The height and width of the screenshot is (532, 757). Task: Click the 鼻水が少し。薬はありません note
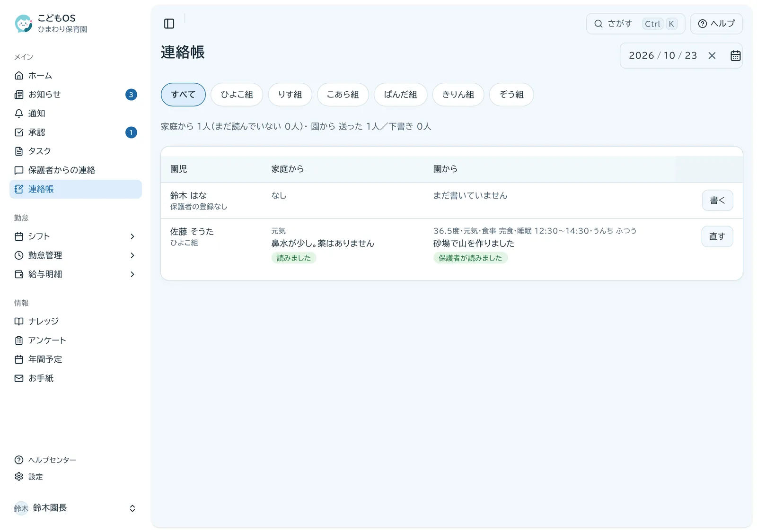click(x=323, y=244)
